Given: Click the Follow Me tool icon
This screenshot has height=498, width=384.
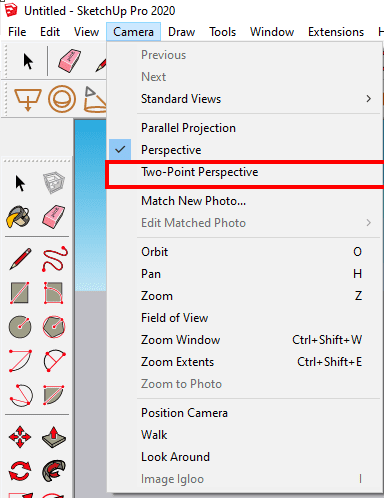Looking at the screenshot, I should (x=54, y=471).
